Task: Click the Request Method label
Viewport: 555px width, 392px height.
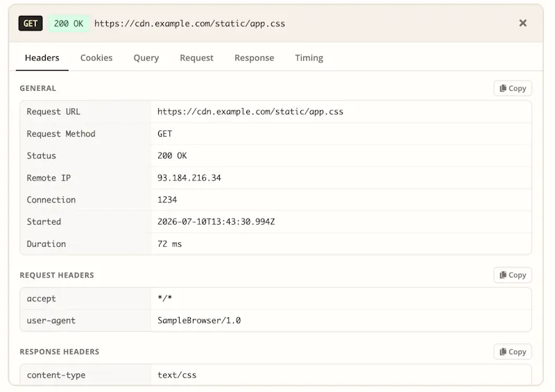Action: [x=61, y=133]
